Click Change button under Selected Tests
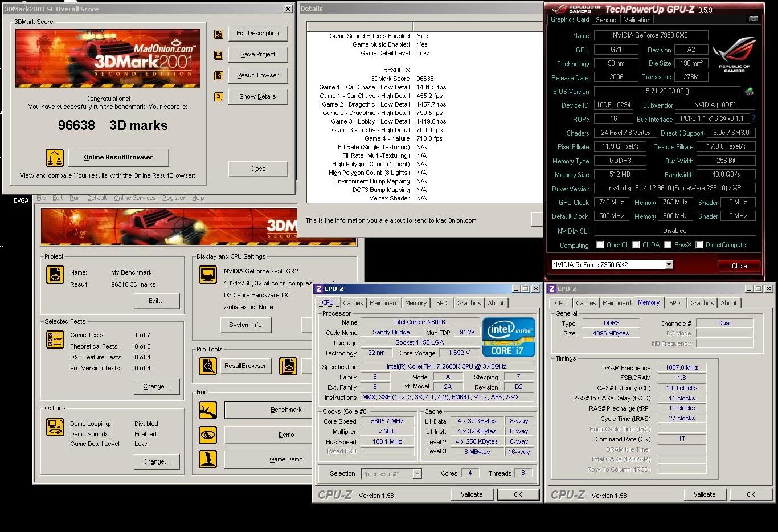 pos(156,386)
